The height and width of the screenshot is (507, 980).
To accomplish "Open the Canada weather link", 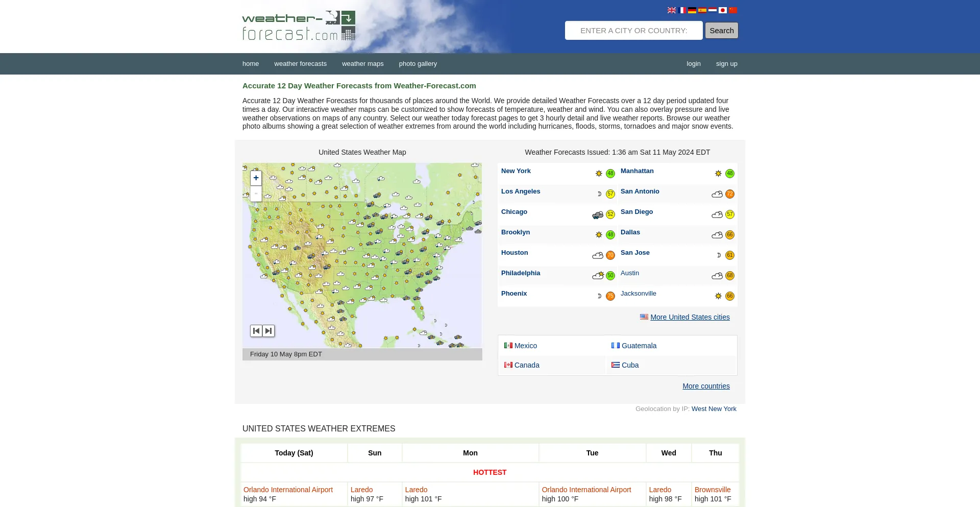I will point(527,365).
